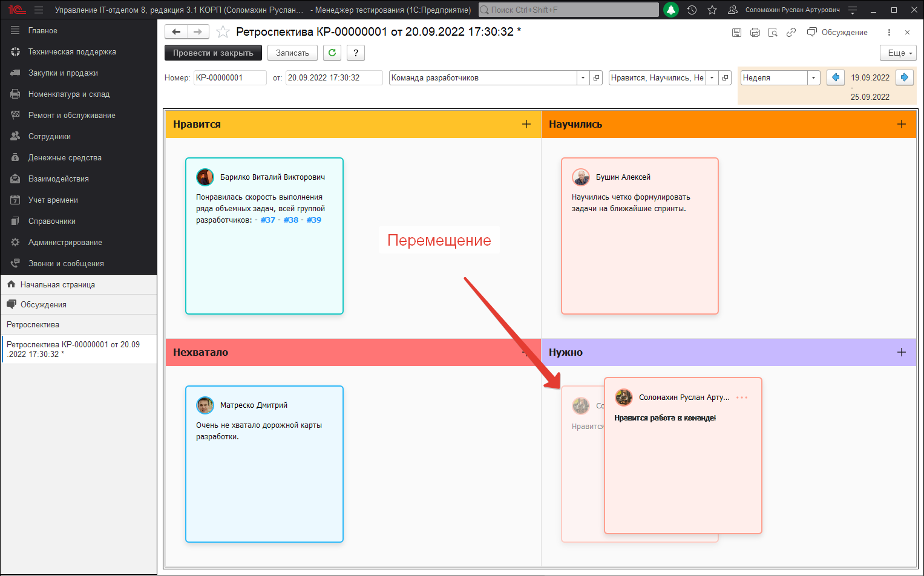924x576 pixels.
Task: Open task link #37 in the card
Action: [267, 220]
